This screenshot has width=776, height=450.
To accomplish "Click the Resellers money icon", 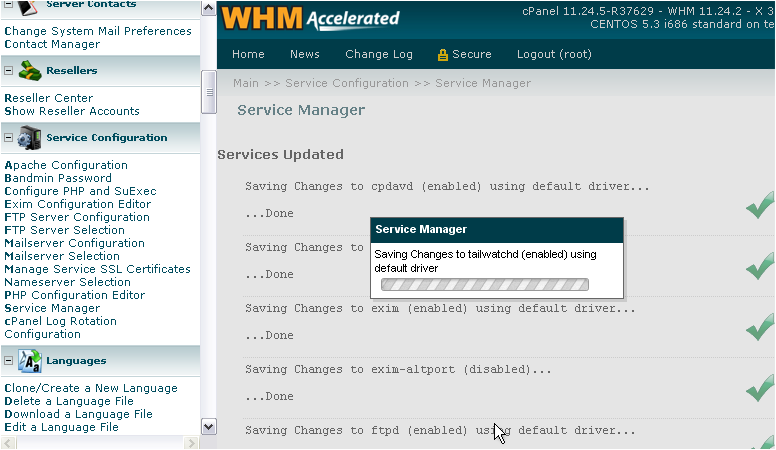I will tap(30, 71).
